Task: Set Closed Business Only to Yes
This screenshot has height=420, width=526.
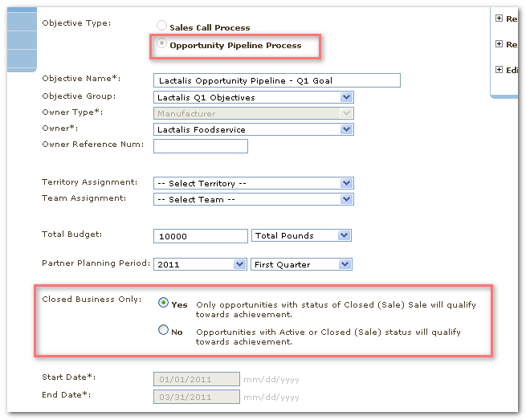Action: tap(164, 304)
